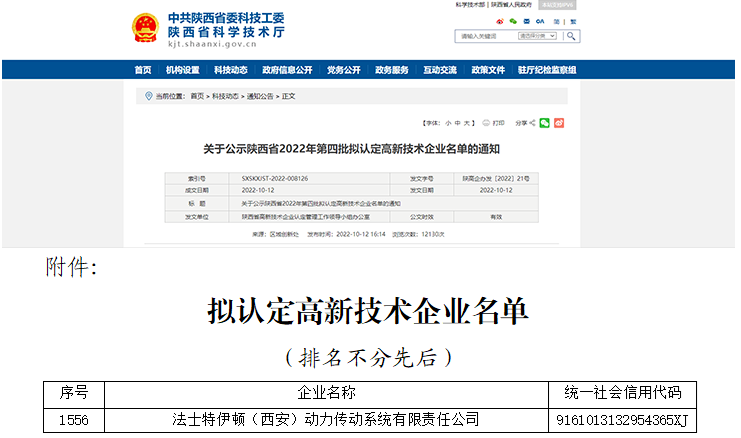Open the OA system icon
This screenshot has width=741, height=438.
(x=540, y=21)
